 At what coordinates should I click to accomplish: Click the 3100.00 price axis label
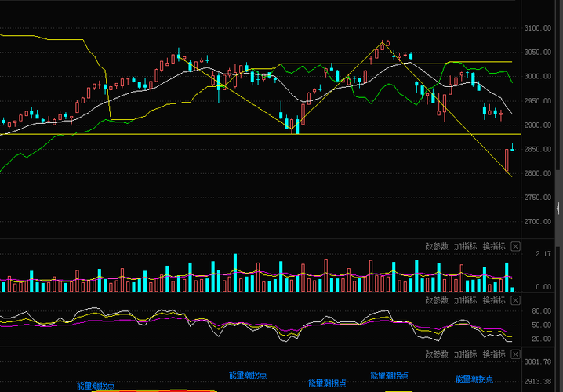(537, 28)
